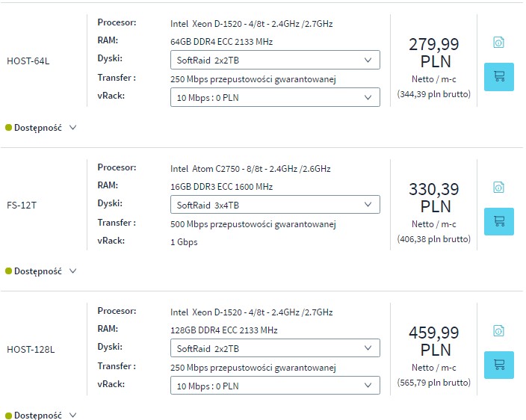The image size is (526, 420).
Task: Click green availability dot for HOST-64L
Action: (9, 128)
